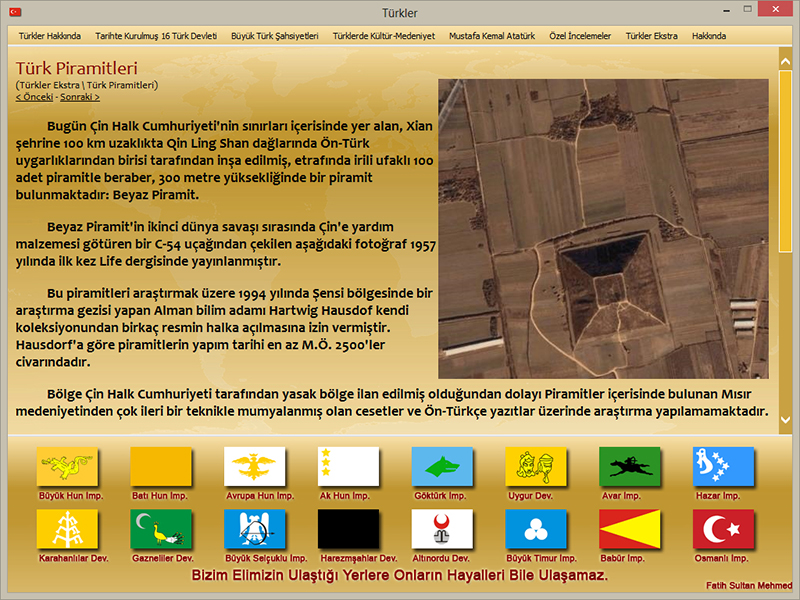Select the Büyük Selçuklu Imp. flag
This screenshot has width=800, height=600.
[254, 529]
